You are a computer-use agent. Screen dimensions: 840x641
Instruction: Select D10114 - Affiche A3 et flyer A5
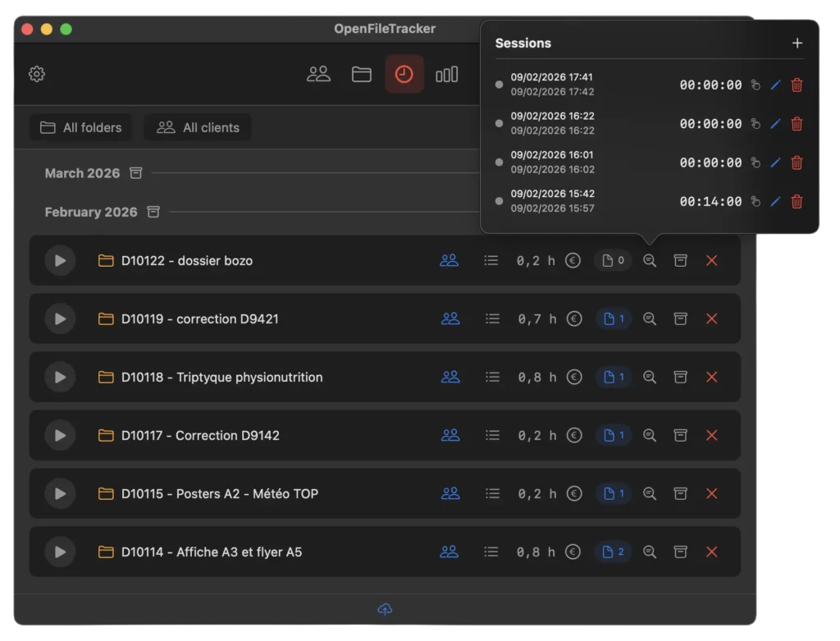click(212, 552)
